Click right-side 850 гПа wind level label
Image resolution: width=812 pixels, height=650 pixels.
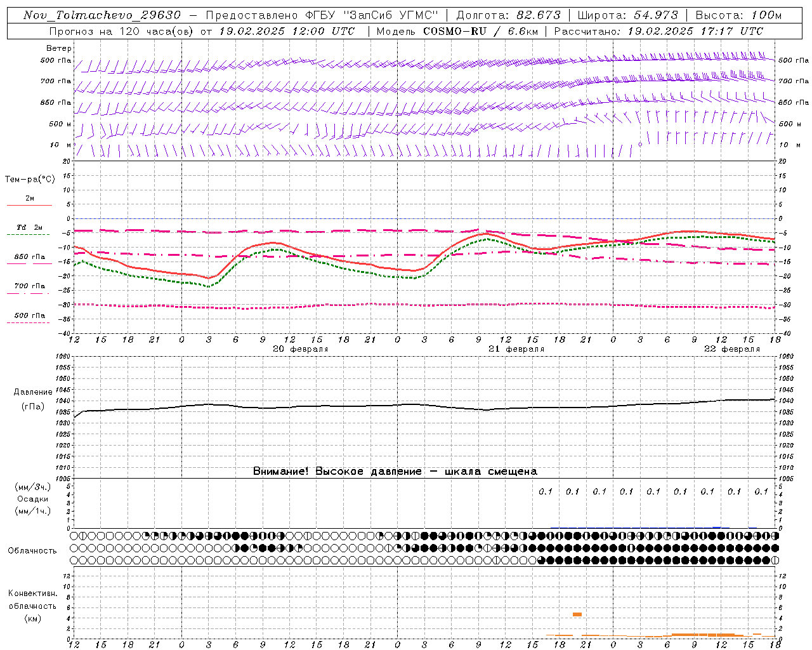[x=794, y=102]
